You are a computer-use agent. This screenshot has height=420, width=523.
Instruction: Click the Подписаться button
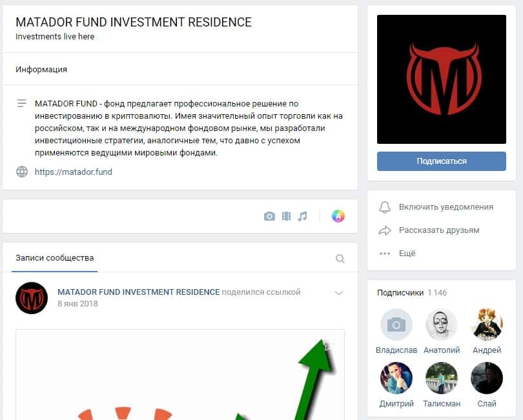(x=441, y=161)
